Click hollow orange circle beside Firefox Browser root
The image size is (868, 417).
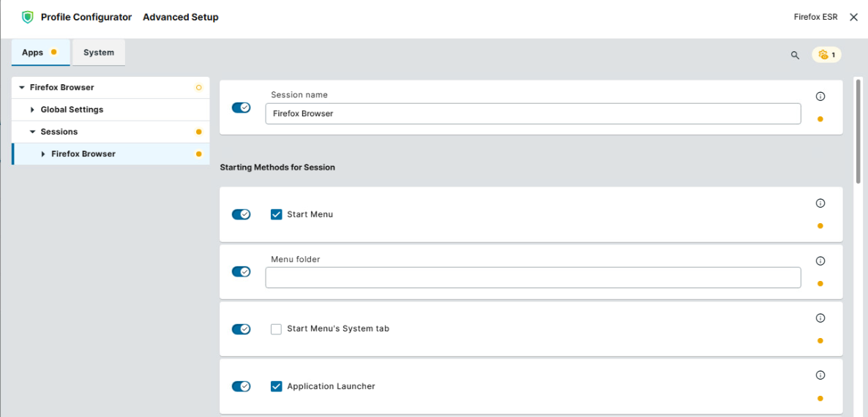point(199,87)
